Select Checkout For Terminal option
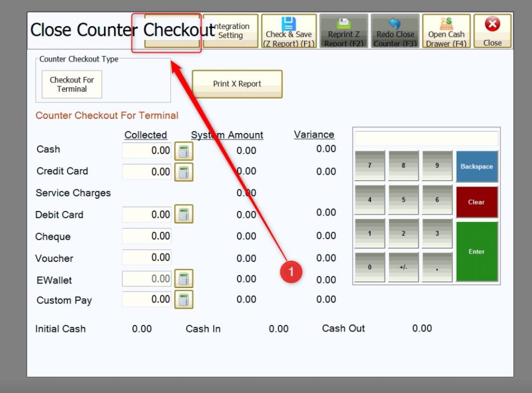 click(x=72, y=84)
